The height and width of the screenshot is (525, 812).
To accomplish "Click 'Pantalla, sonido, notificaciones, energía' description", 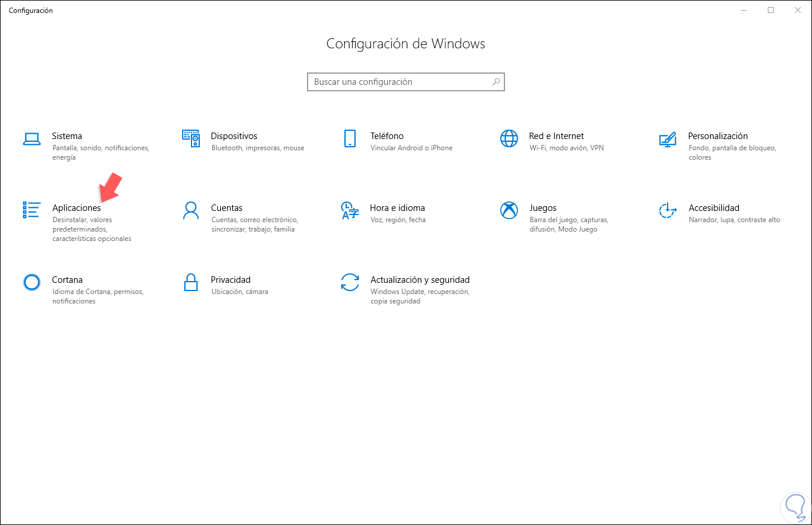I will coord(101,153).
